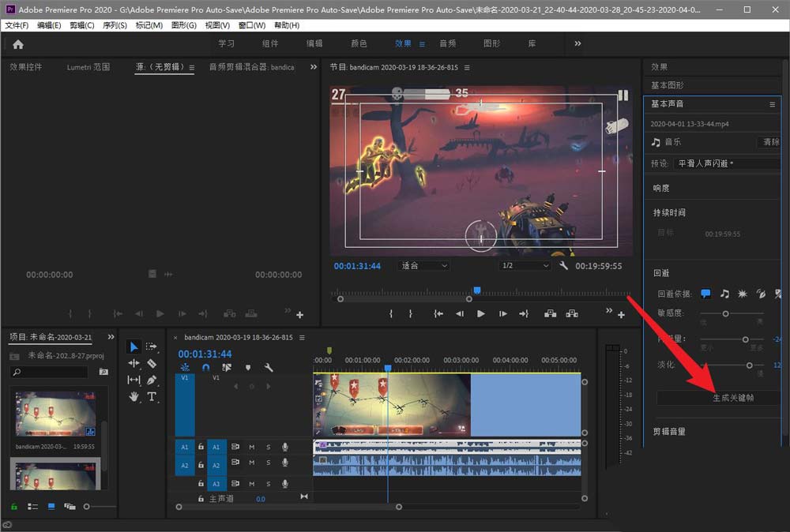The image size is (790, 532).
Task: Expand workspace overflow chevron
Action: click(578, 43)
